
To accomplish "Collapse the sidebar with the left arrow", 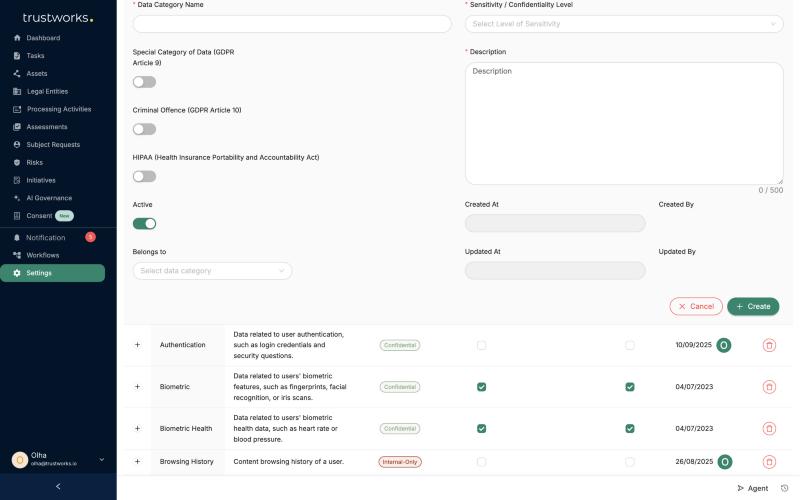I will click(x=58, y=487).
